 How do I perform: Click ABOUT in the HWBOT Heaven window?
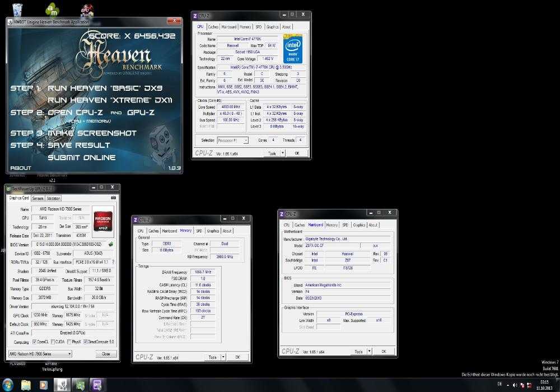point(21,168)
